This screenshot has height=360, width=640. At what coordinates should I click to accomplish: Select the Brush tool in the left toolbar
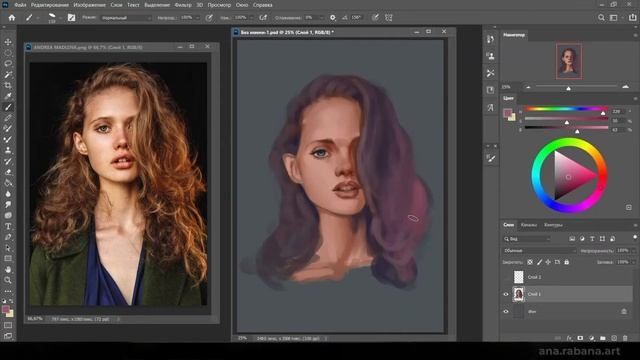coord(8,107)
